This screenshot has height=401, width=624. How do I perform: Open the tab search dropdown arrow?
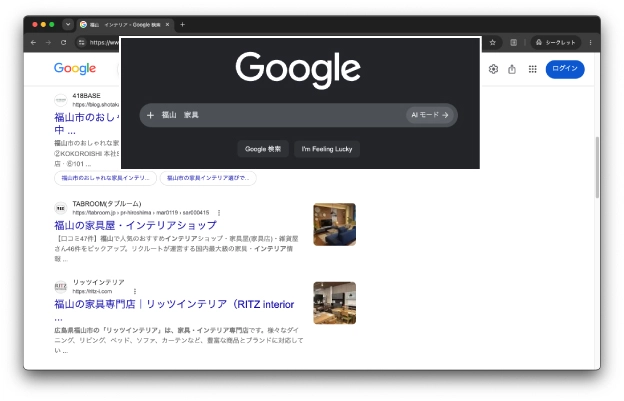pyautogui.click(x=68, y=24)
